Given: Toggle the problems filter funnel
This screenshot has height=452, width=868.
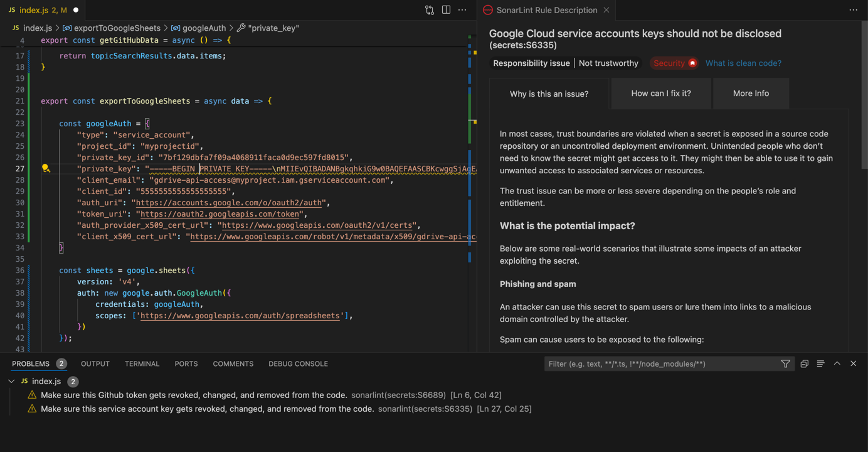Looking at the screenshot, I should pyautogui.click(x=785, y=363).
